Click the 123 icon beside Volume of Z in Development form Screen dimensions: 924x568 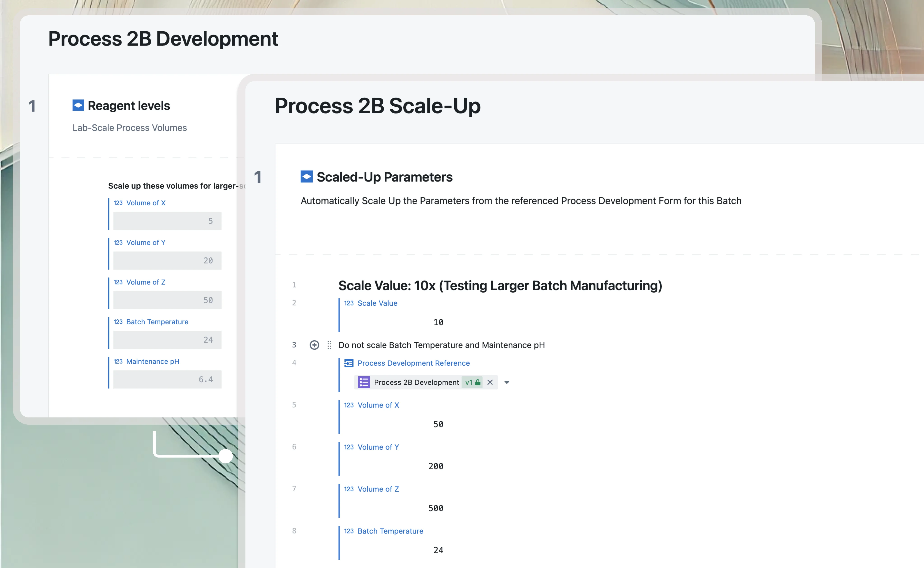[118, 282]
